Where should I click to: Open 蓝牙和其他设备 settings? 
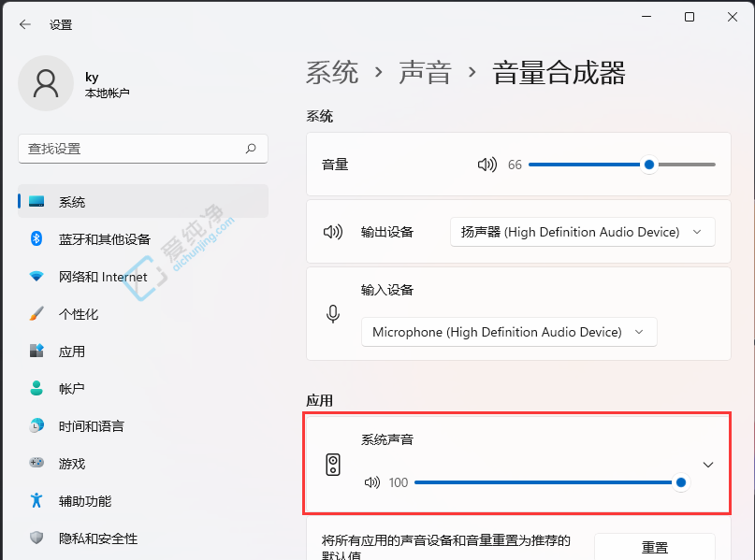(x=143, y=238)
